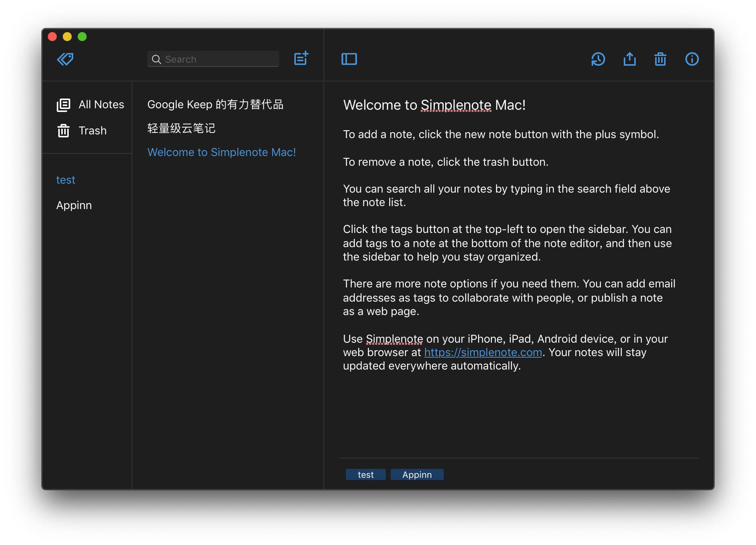
Task: Click the All Notes stacked-pages icon
Action: click(x=63, y=105)
